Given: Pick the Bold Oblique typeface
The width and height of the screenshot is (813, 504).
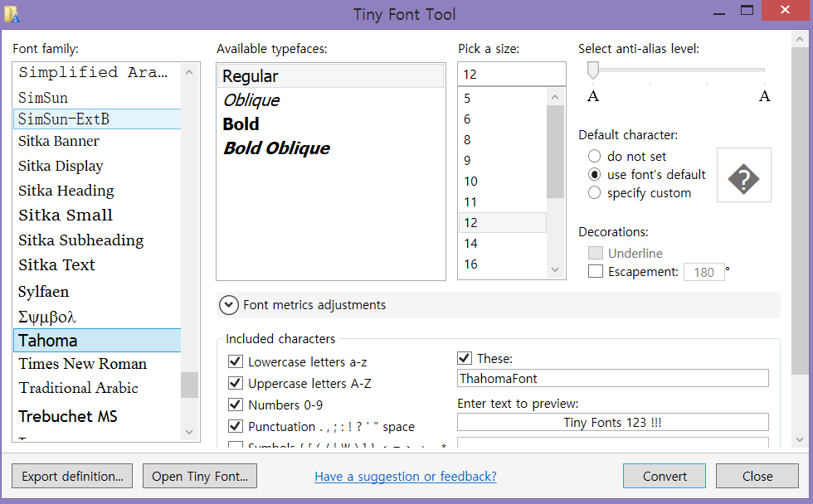Looking at the screenshot, I should tap(276, 148).
